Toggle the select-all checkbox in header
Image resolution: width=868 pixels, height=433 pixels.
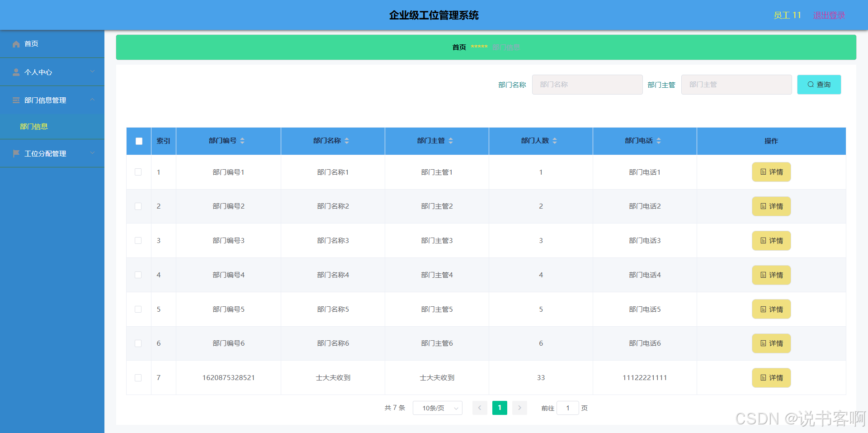click(x=139, y=141)
